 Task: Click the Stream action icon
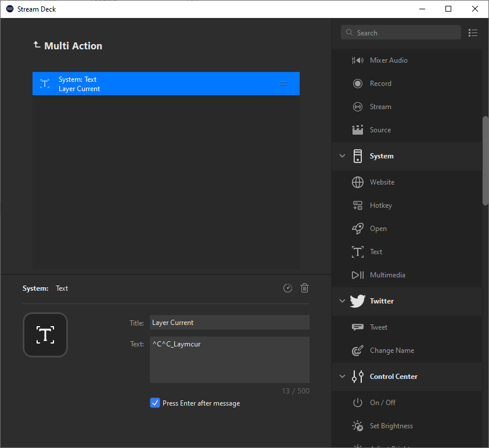click(357, 106)
